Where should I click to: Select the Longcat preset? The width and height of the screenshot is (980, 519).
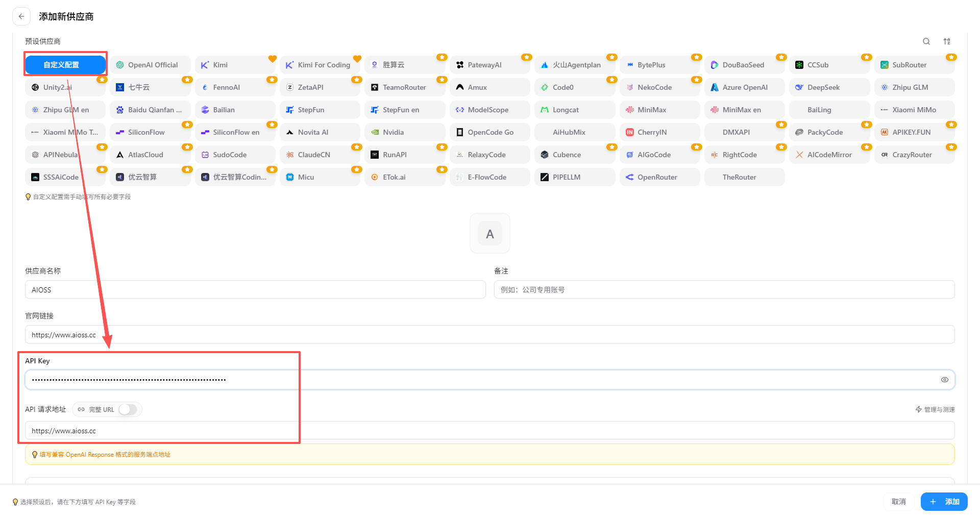tap(575, 110)
